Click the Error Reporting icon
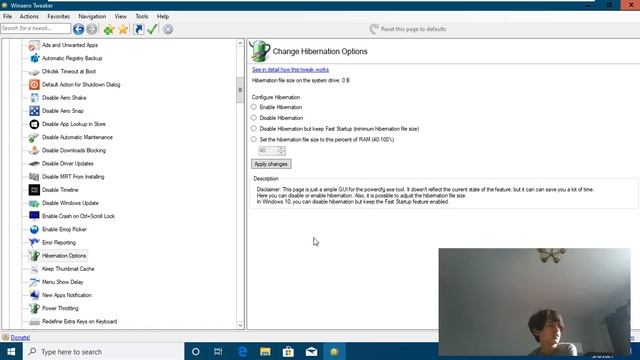640x360 pixels. coord(34,242)
